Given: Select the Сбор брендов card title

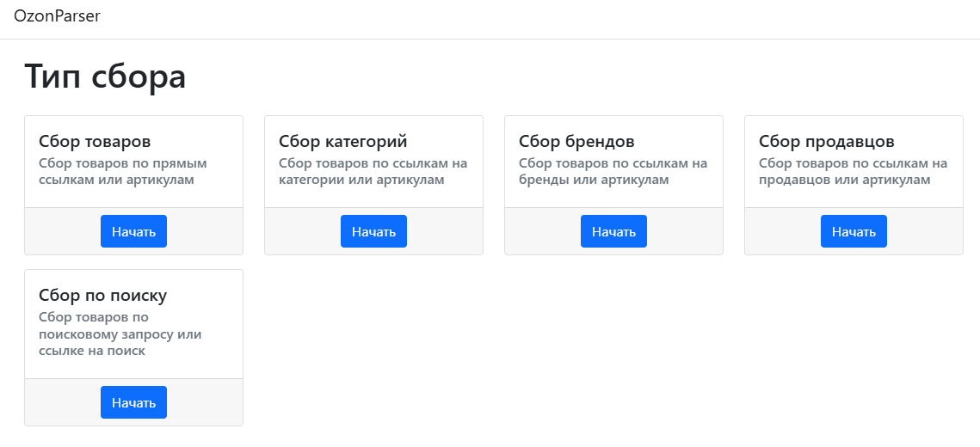Looking at the screenshot, I should [576, 141].
